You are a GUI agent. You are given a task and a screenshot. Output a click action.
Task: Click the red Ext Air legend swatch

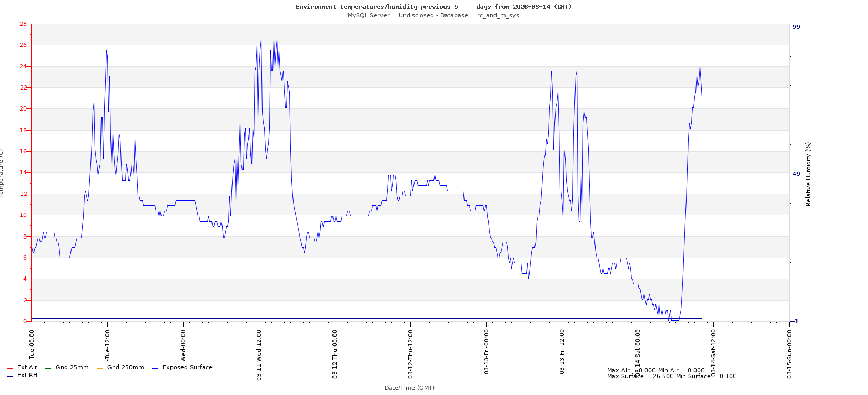[x=9, y=368]
